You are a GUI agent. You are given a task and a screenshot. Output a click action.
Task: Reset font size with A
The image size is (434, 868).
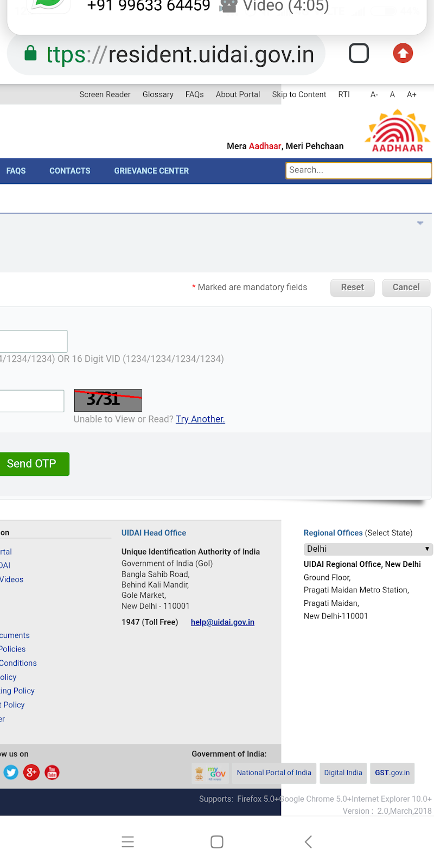392,94
